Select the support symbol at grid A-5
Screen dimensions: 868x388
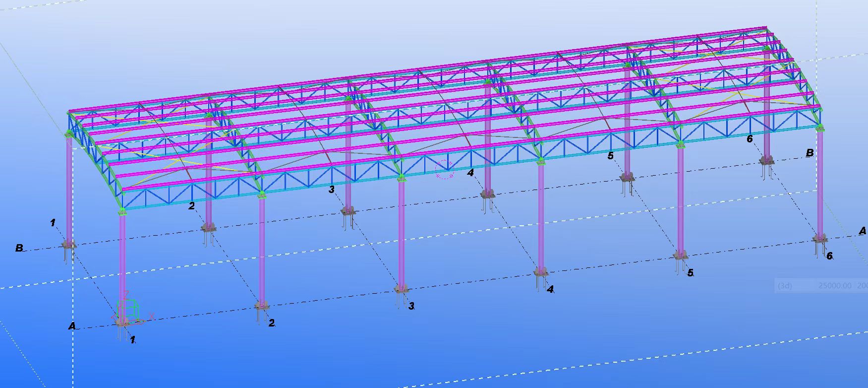[680, 257]
